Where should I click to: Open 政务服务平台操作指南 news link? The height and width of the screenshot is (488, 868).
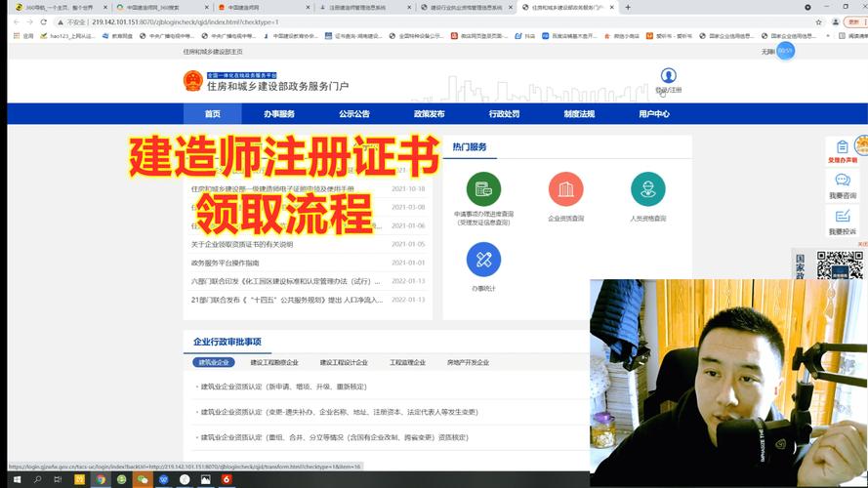pos(225,263)
